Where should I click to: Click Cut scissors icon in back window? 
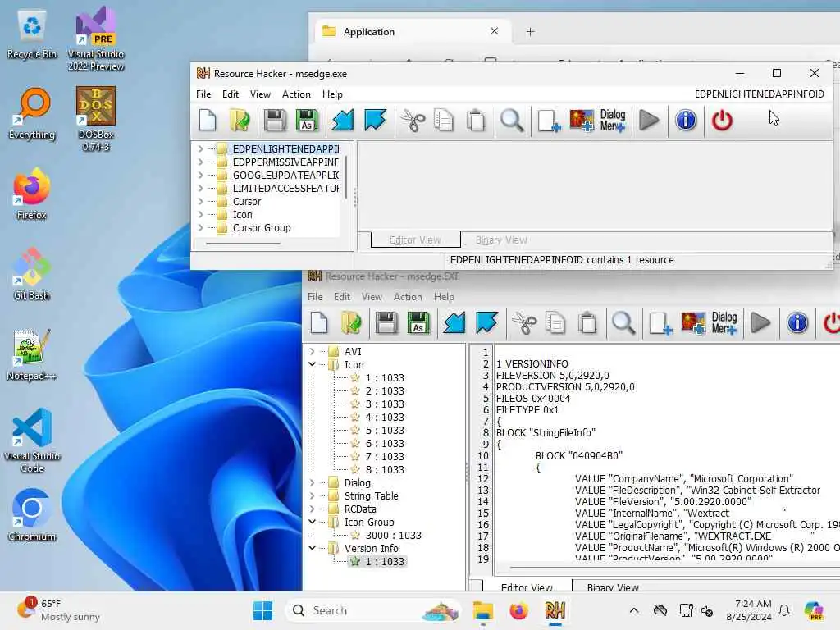click(x=524, y=322)
